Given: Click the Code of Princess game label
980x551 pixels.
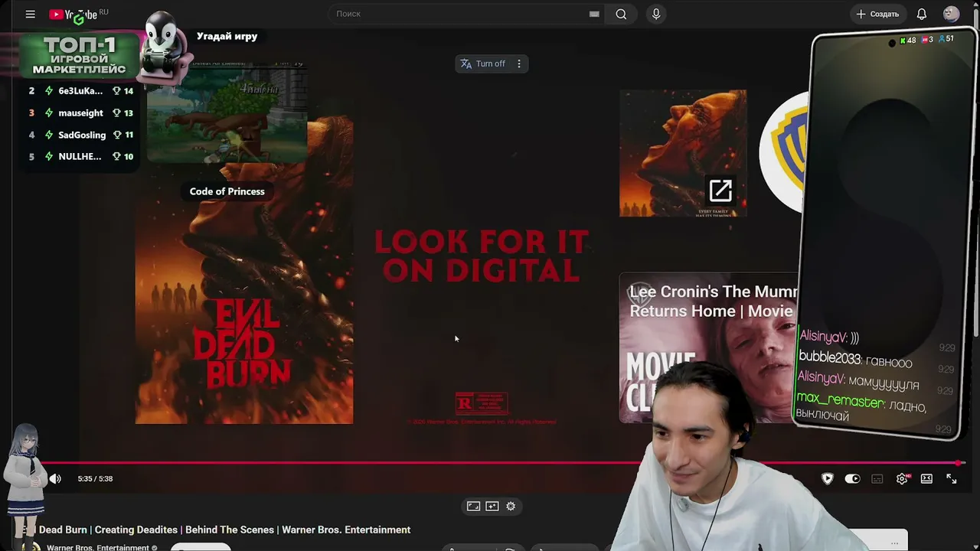Looking at the screenshot, I should [227, 191].
